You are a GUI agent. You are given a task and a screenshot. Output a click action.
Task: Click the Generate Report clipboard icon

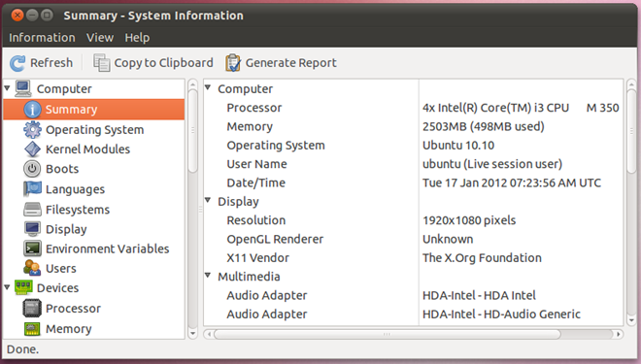(x=233, y=63)
